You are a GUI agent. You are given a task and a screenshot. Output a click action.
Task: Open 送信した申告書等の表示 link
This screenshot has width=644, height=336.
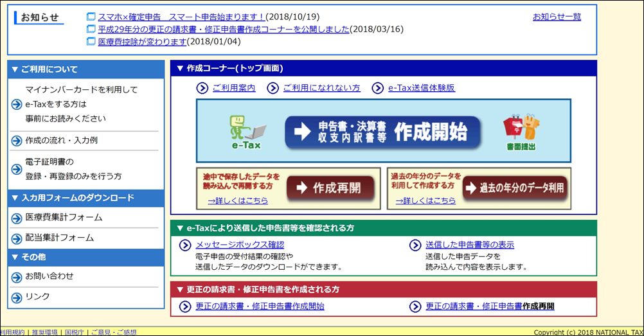[469, 245]
